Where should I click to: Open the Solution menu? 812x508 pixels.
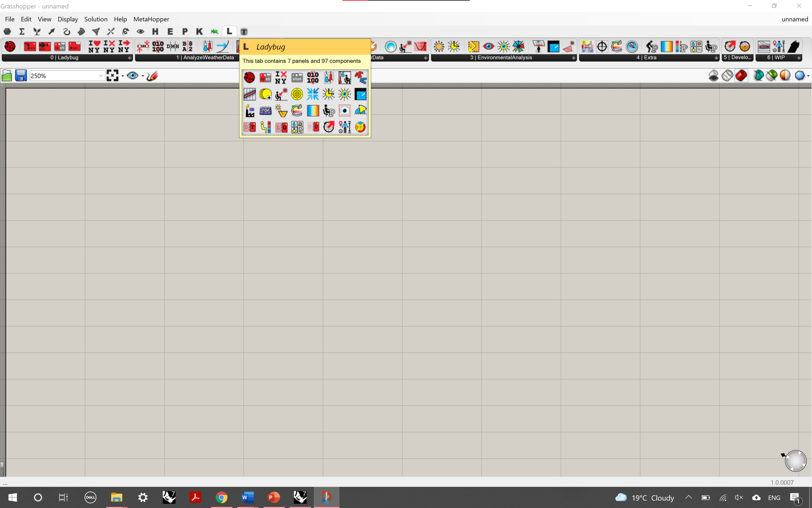[96, 19]
